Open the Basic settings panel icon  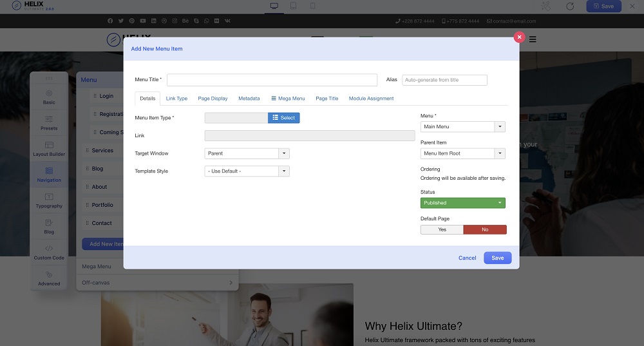[49, 97]
